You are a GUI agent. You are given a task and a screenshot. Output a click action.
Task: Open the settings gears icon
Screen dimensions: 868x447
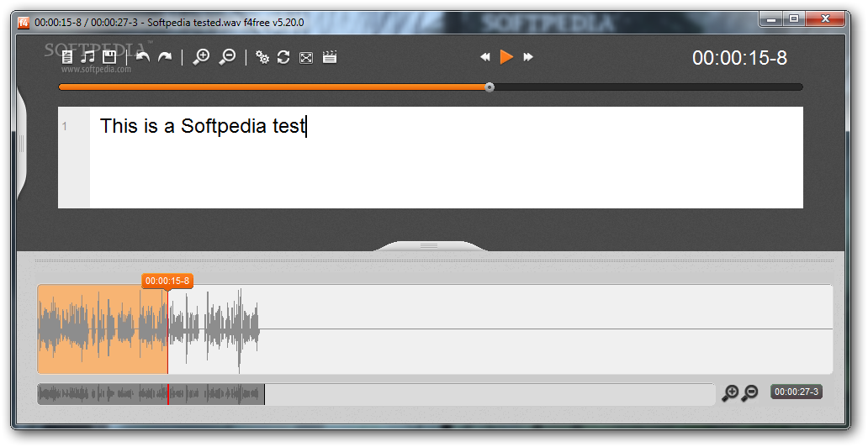[x=262, y=57]
